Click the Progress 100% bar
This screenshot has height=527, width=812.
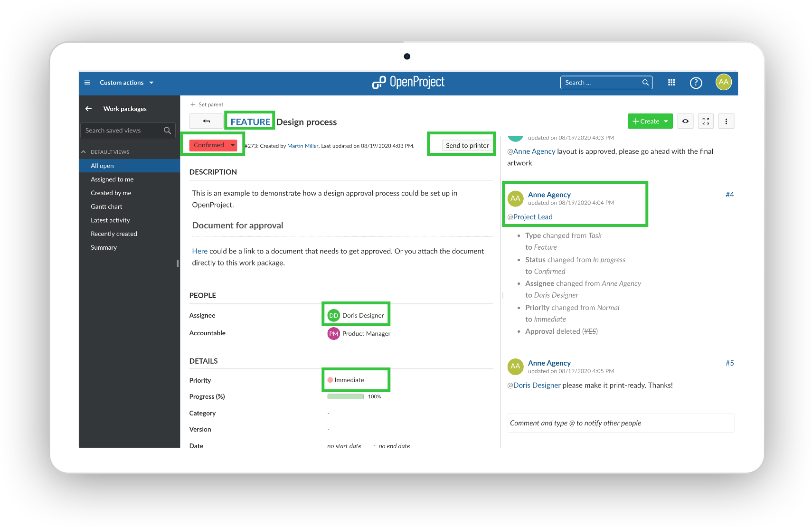tap(345, 396)
